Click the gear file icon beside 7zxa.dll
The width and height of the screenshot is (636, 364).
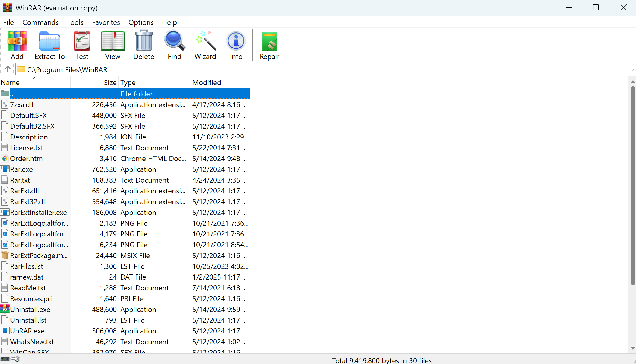point(5,104)
